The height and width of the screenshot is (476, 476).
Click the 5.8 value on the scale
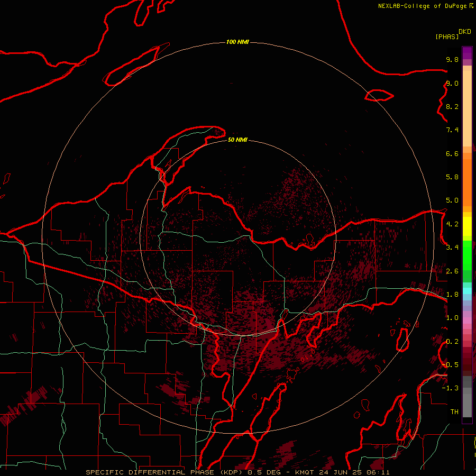click(452, 177)
